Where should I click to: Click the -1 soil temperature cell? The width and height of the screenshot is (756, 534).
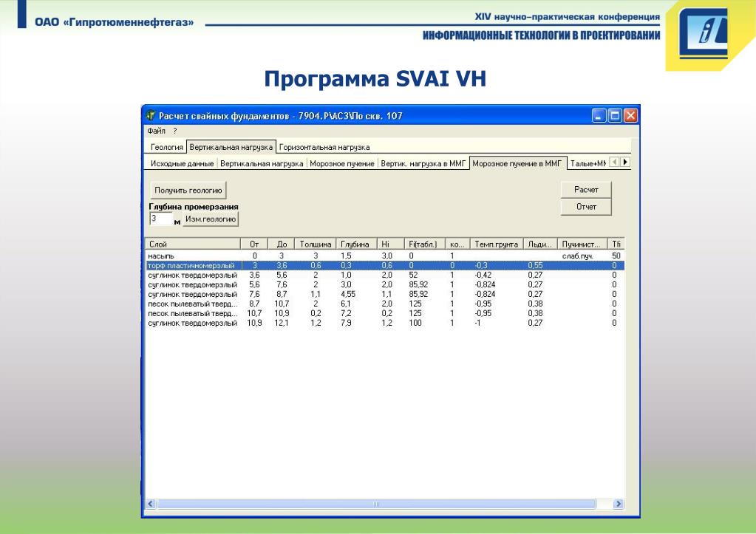coord(477,323)
